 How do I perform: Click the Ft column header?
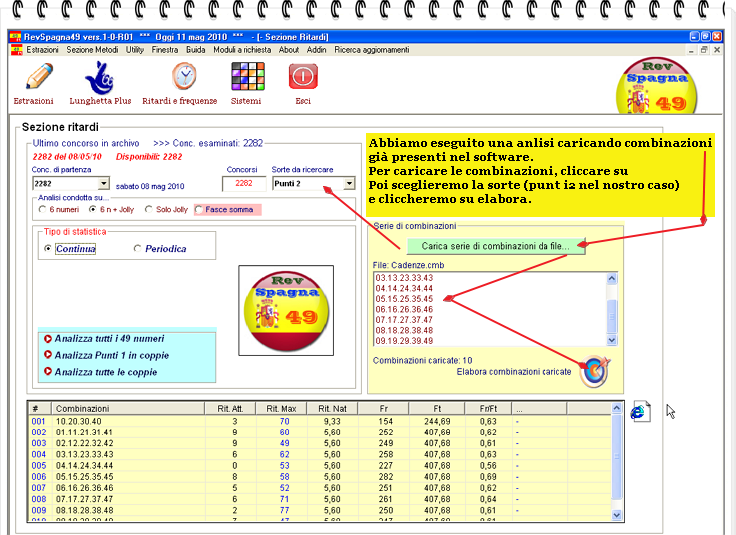coord(437,408)
